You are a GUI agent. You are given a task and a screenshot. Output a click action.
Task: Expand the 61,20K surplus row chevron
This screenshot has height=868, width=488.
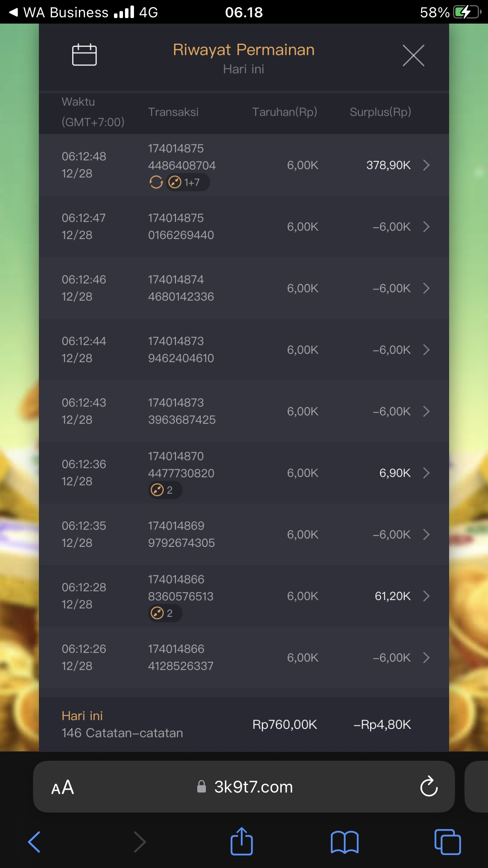pyautogui.click(x=426, y=596)
